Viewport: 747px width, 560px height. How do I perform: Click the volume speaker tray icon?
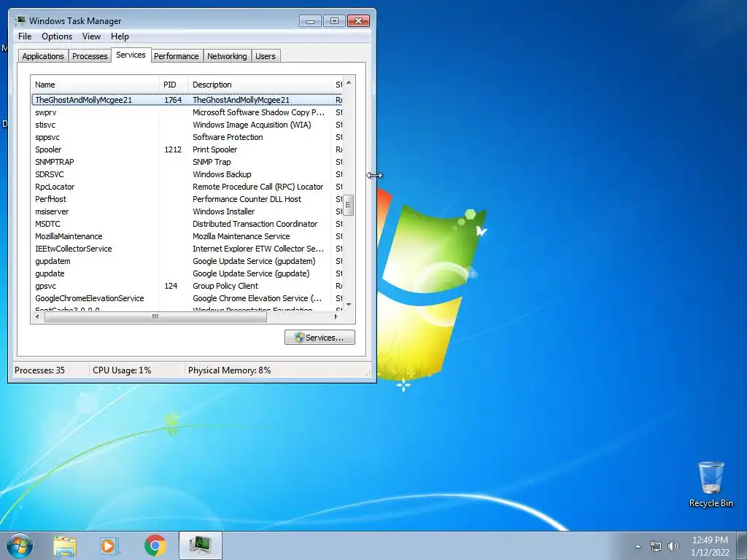(x=673, y=546)
